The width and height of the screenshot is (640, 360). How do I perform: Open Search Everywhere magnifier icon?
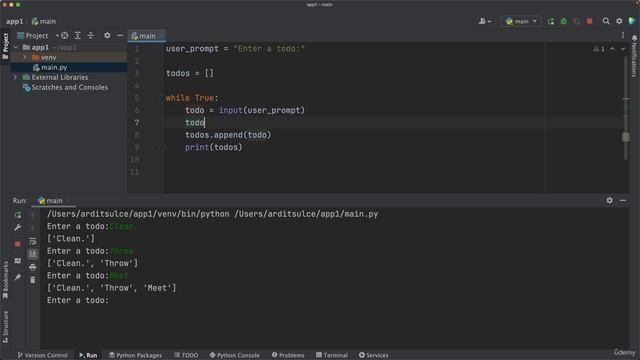606,21
